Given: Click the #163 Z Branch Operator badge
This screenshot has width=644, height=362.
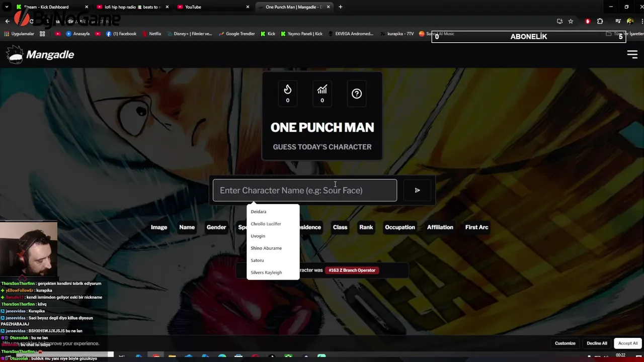Looking at the screenshot, I should coord(352,270).
